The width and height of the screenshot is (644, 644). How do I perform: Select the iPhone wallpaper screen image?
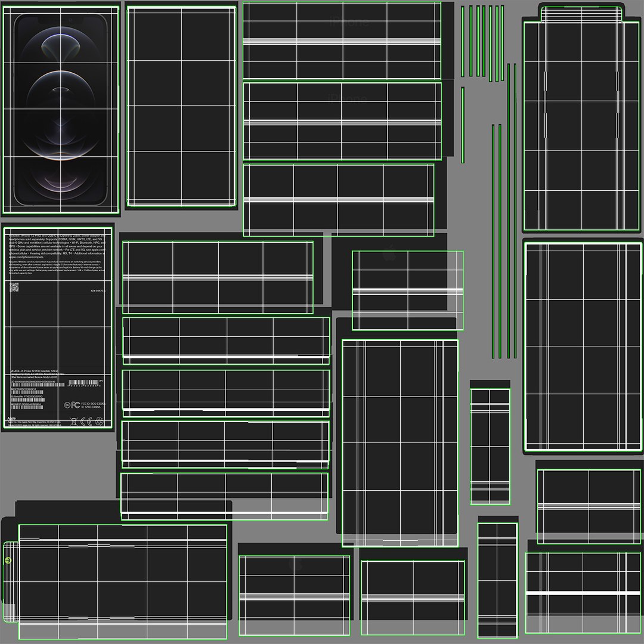[61, 110]
